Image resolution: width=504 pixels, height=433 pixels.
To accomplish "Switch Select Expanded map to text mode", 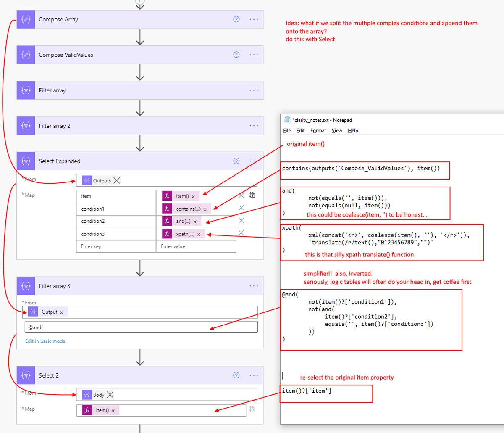I will [252, 195].
